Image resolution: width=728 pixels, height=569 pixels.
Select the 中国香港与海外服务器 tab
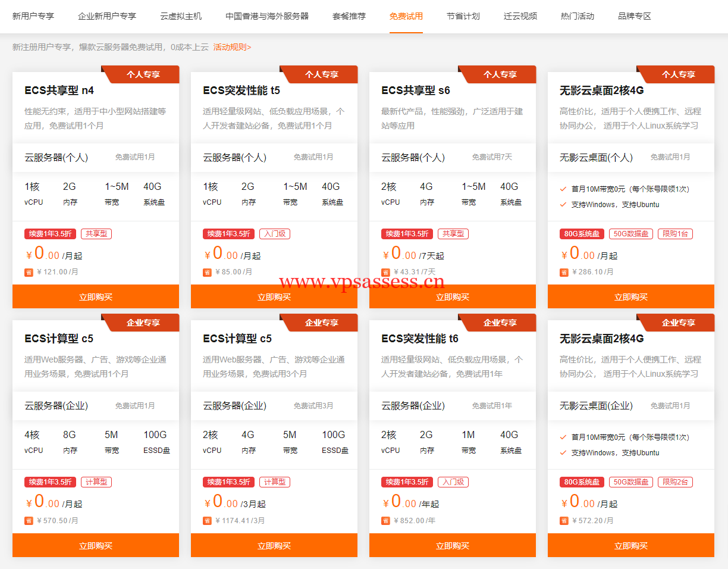click(x=267, y=16)
